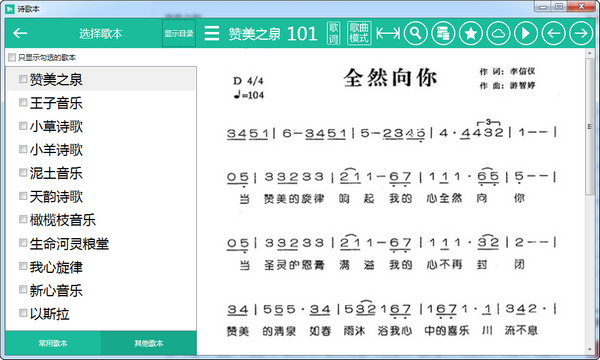Go to next song with right circle arrow
The height and width of the screenshot is (360, 600).
coord(581,33)
